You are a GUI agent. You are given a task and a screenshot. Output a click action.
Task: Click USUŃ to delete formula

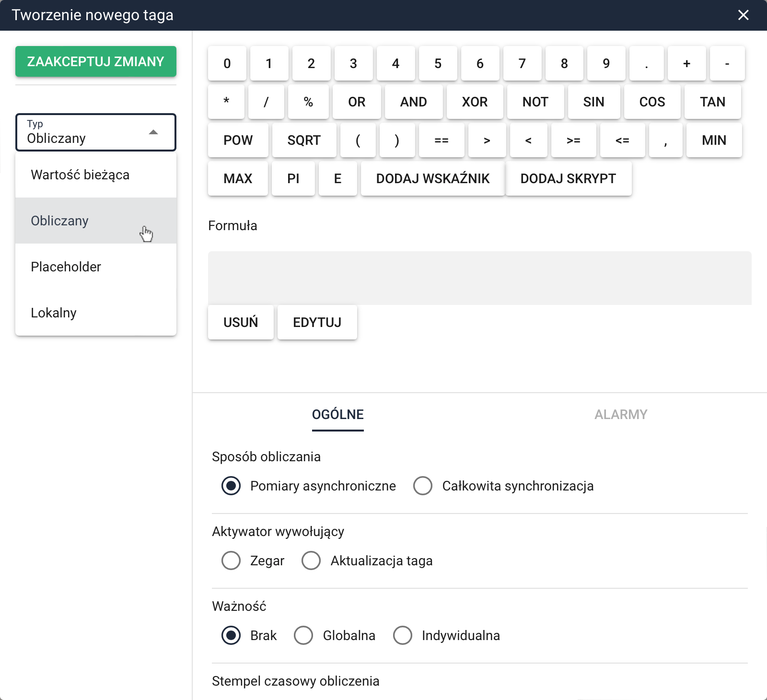click(241, 322)
